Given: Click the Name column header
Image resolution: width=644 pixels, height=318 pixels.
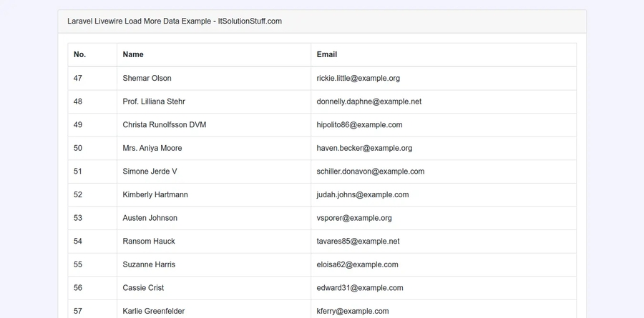Looking at the screenshot, I should 133,54.
